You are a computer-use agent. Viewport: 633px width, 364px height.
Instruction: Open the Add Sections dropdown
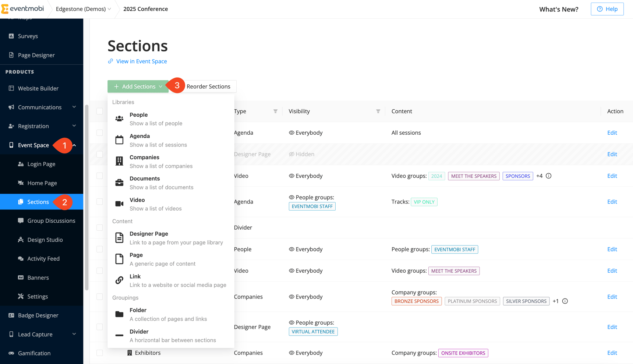click(138, 86)
